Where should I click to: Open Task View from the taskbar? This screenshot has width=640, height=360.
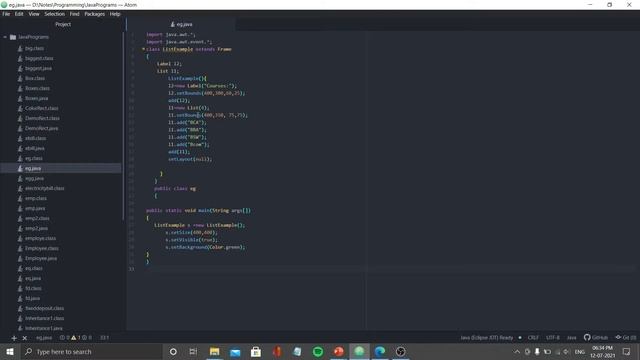coord(193,351)
